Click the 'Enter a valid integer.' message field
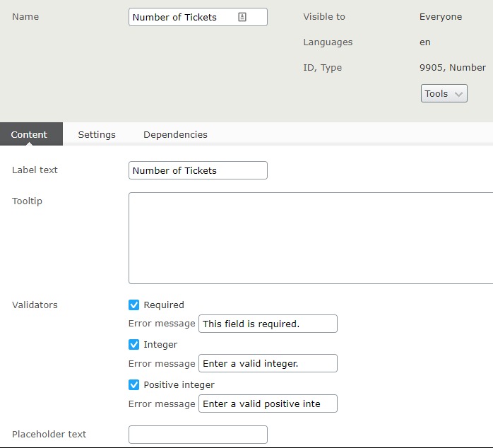The image size is (493, 448). tap(268, 363)
